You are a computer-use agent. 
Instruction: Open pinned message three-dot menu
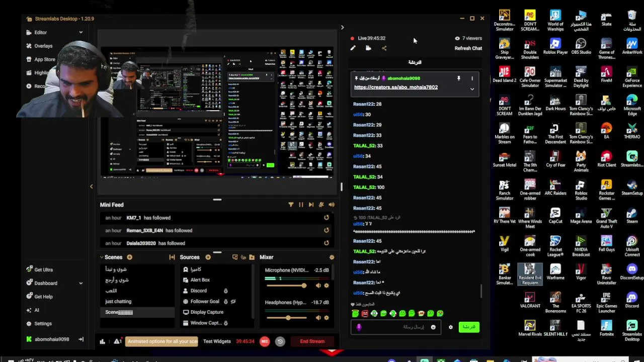pos(472,78)
